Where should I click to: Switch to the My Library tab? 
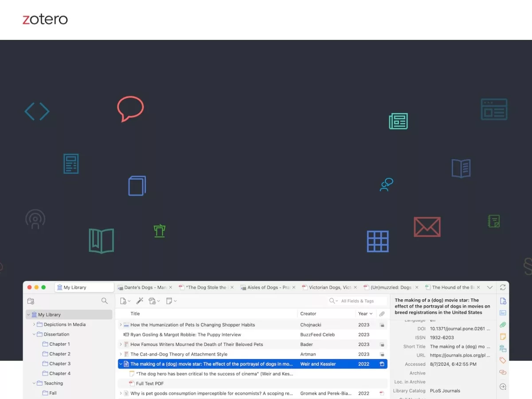click(x=84, y=287)
